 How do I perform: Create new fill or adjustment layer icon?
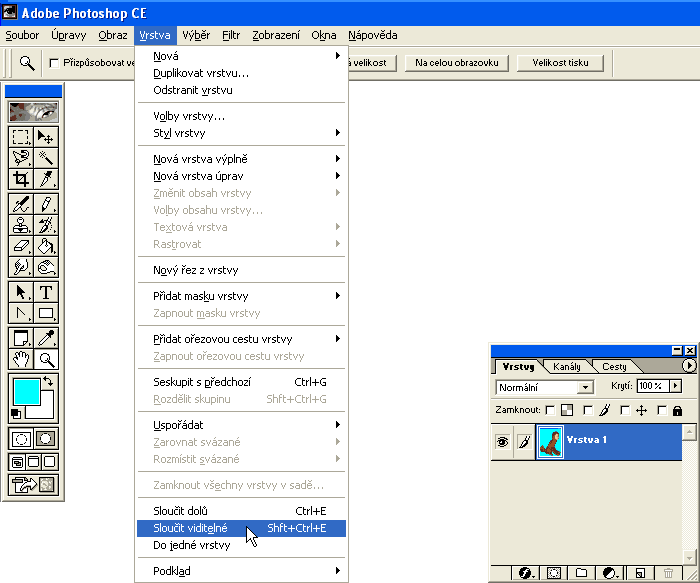610,573
